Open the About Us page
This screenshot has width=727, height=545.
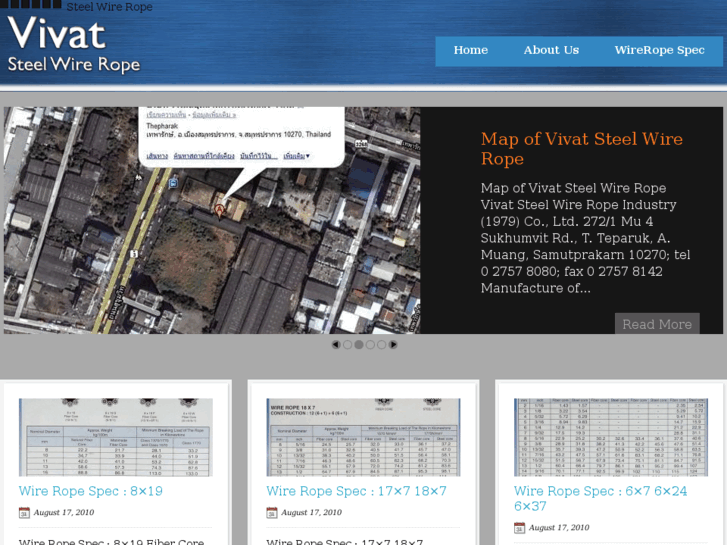click(551, 50)
